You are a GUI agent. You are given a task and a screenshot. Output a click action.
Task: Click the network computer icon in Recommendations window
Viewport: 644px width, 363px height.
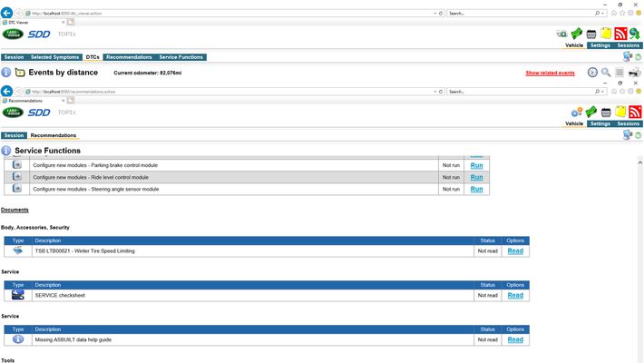[627, 135]
